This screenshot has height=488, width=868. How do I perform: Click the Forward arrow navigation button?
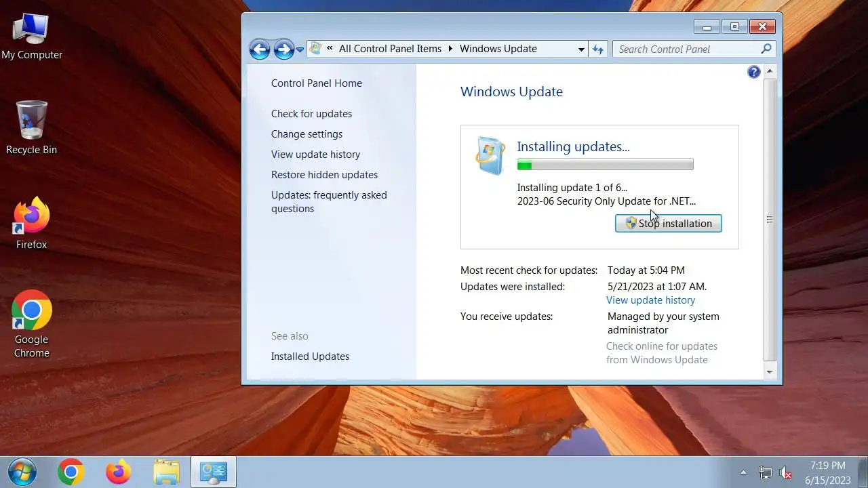[x=283, y=49]
